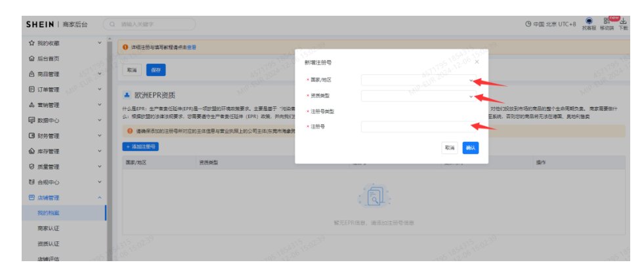Image resolution: width=644 pixels, height=271 pixels.
Task: Click the wallet icon beside 财务管理
Action: click(32, 136)
